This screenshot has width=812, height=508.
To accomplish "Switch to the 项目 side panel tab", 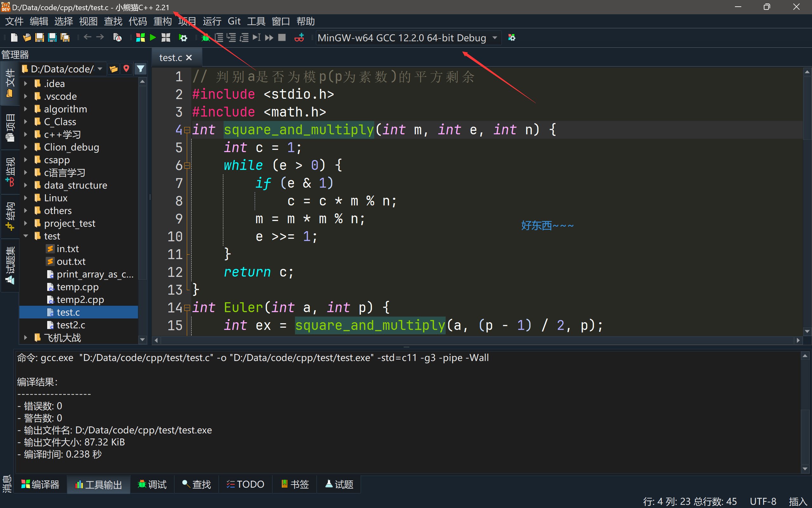I will (10, 128).
